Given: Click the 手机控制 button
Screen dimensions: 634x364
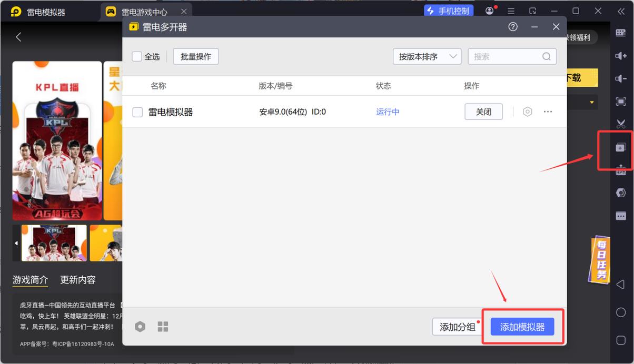Looking at the screenshot, I should pyautogui.click(x=449, y=11).
